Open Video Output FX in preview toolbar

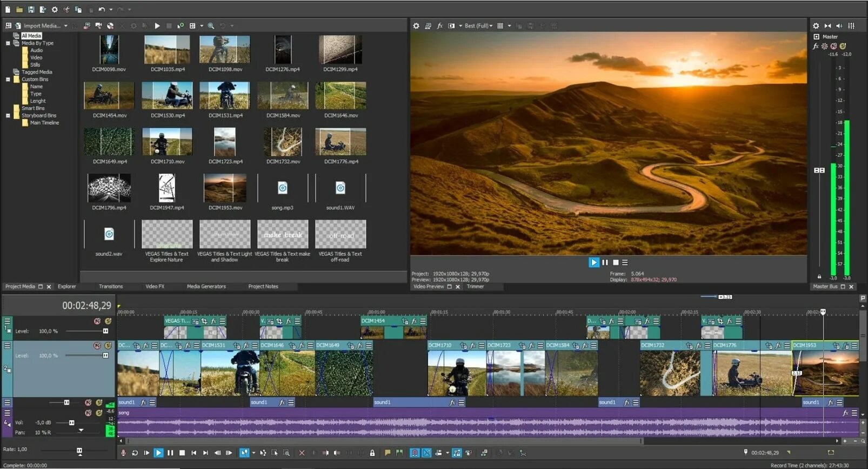click(x=440, y=25)
